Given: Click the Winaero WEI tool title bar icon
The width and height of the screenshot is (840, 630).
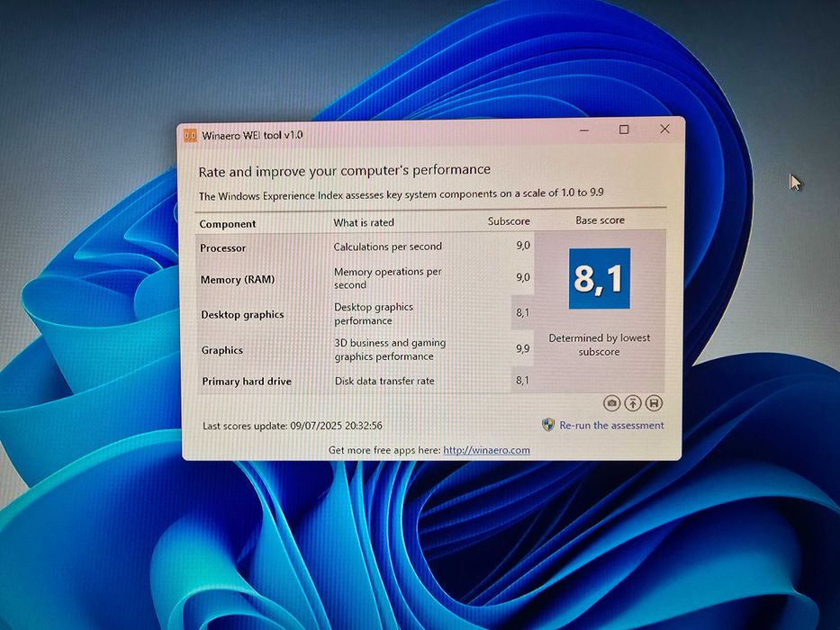Looking at the screenshot, I should pyautogui.click(x=190, y=136).
